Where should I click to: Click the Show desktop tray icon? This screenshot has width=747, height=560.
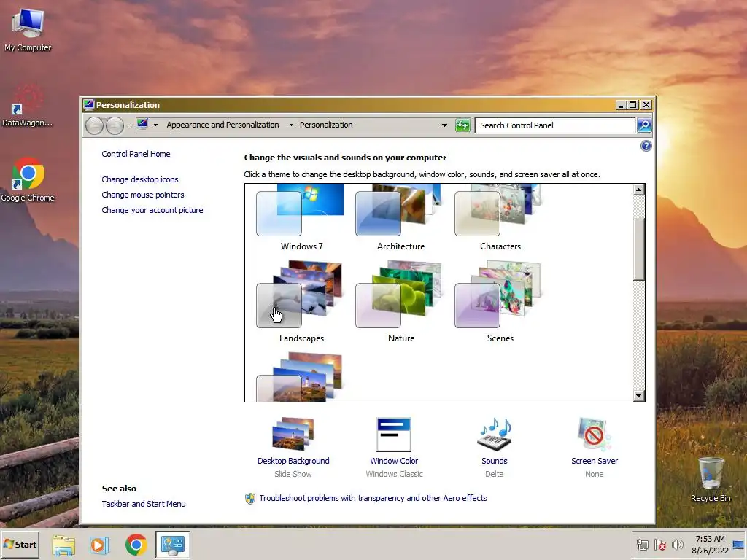738,545
